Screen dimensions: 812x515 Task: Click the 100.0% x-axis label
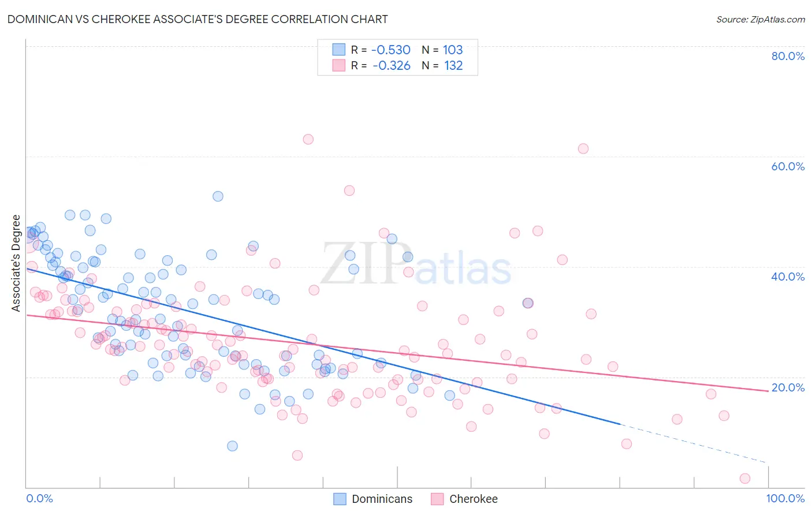click(x=785, y=498)
